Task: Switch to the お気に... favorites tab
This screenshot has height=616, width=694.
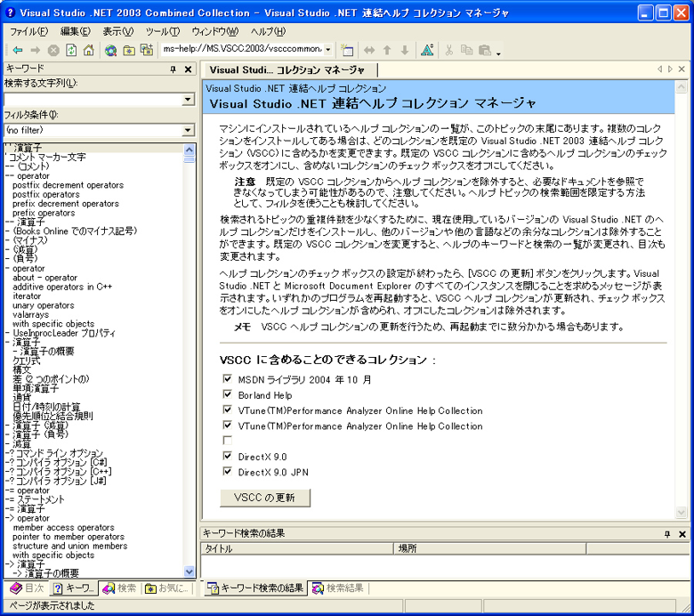Action: click(167, 588)
